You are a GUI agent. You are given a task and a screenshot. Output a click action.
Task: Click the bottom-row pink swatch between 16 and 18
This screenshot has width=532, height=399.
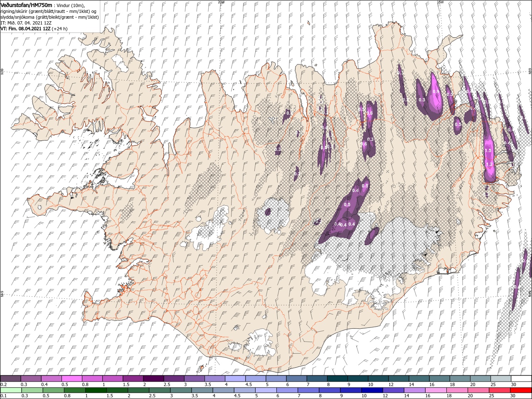click(436, 390)
